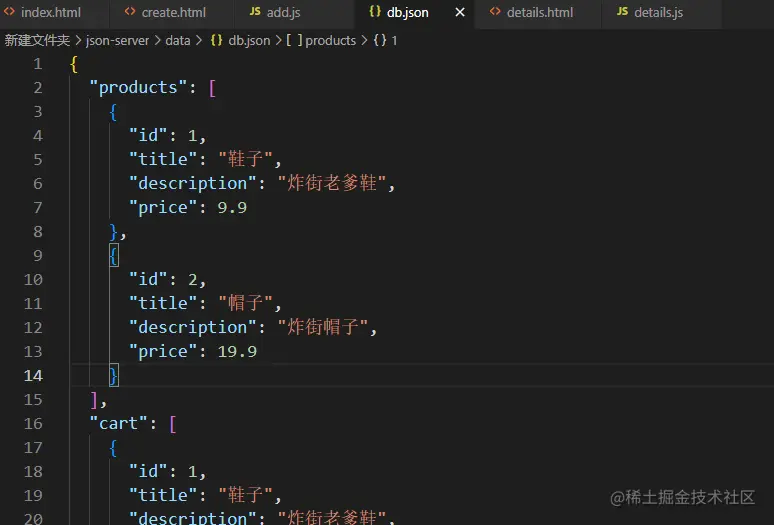
Task: Click the price value 19.9
Action: click(x=237, y=352)
